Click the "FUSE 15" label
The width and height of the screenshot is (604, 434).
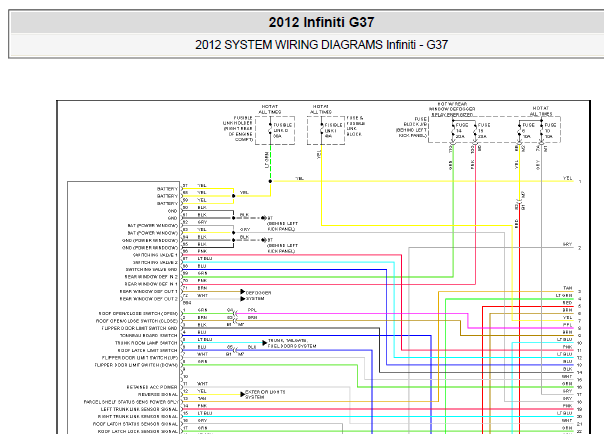point(484,131)
